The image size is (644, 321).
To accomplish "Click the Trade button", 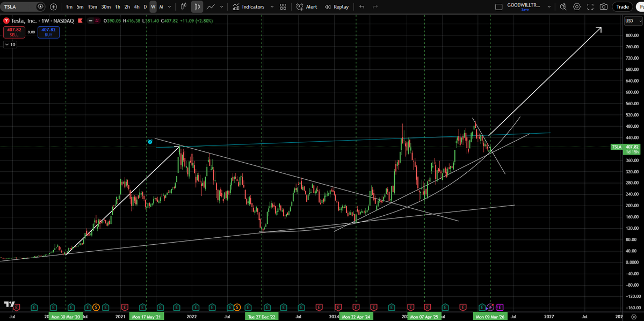I will (x=623, y=6).
